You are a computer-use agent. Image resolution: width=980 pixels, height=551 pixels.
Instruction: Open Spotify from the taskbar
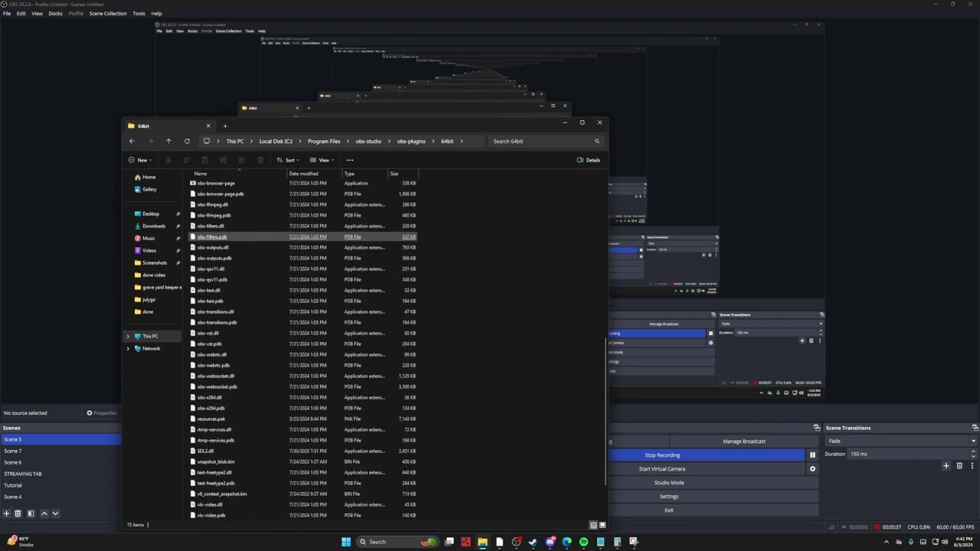[x=583, y=542]
